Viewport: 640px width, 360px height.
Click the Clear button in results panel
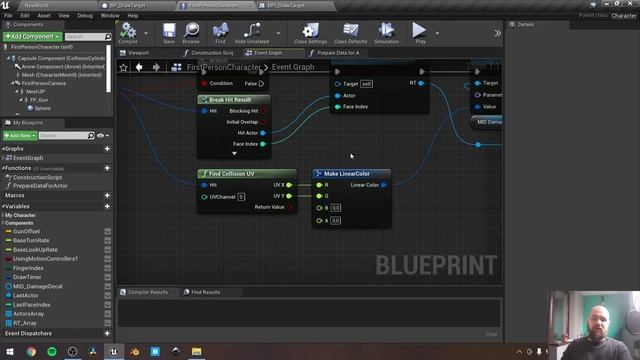(x=491, y=334)
